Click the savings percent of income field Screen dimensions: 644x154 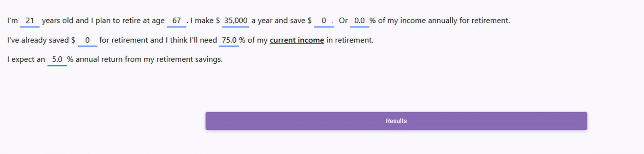click(359, 21)
